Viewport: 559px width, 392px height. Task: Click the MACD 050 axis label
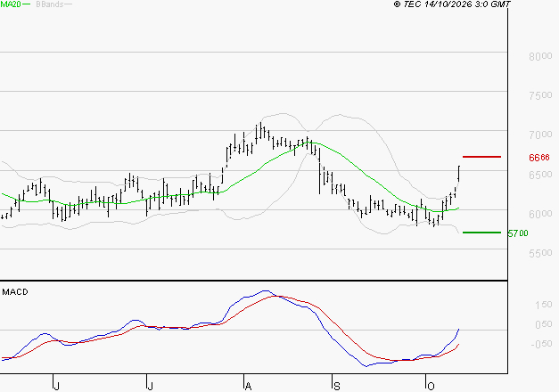point(543,324)
